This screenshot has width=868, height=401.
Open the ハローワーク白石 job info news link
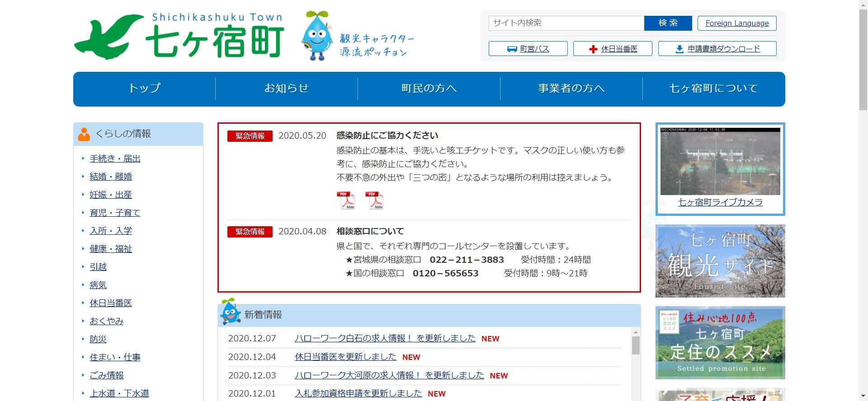pyautogui.click(x=385, y=338)
